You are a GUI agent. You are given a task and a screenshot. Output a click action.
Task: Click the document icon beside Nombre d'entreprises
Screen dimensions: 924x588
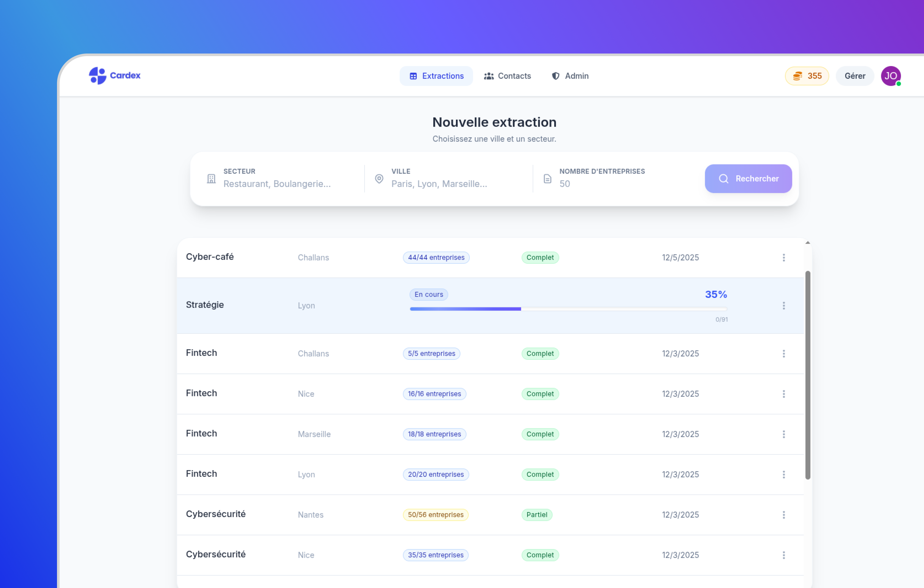[547, 179]
